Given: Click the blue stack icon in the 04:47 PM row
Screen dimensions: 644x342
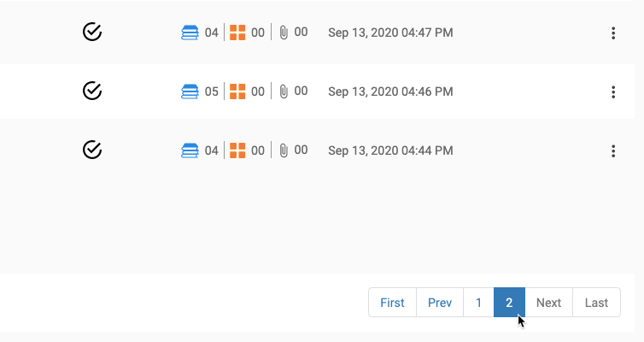Looking at the screenshot, I should 190,32.
